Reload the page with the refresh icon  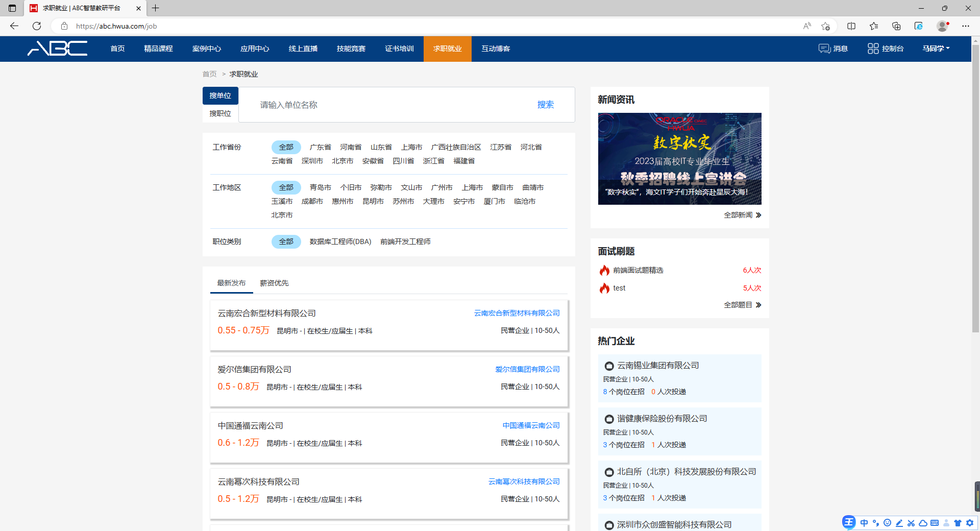[37, 26]
